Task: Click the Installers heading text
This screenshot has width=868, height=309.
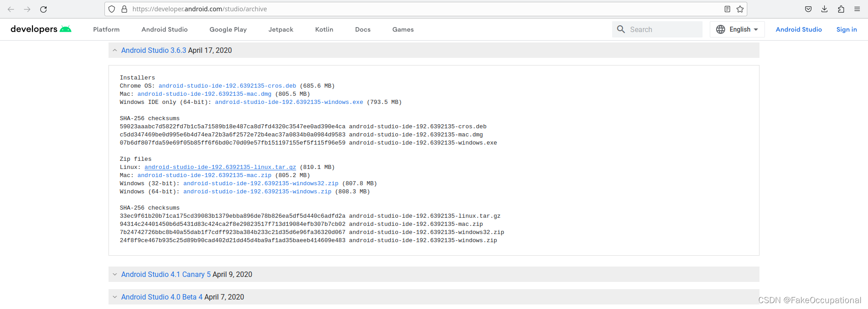Action: click(x=137, y=78)
